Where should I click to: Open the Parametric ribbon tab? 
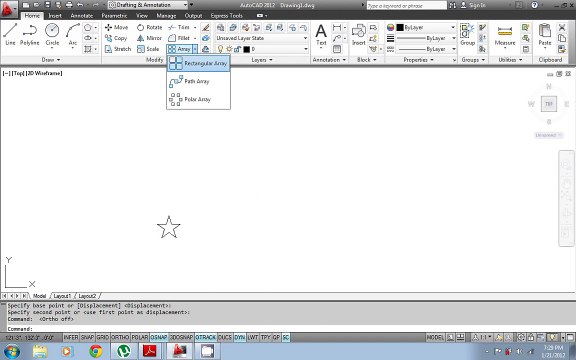click(x=114, y=16)
